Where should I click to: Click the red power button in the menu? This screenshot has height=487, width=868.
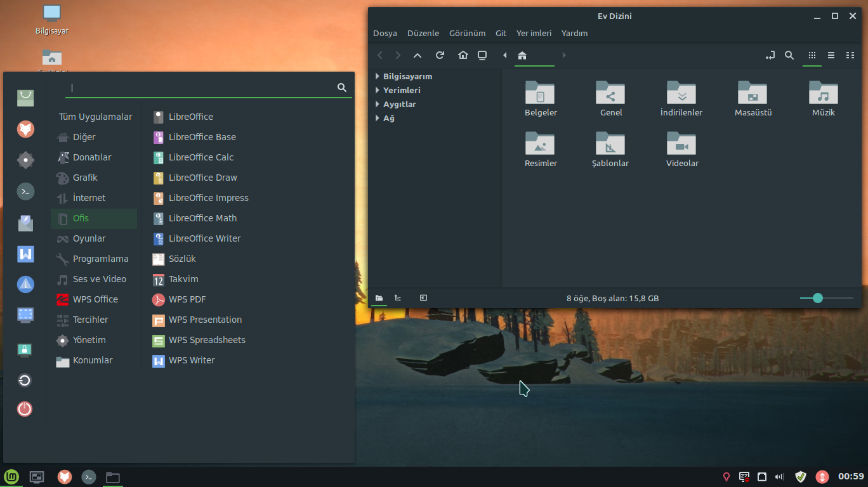25,409
